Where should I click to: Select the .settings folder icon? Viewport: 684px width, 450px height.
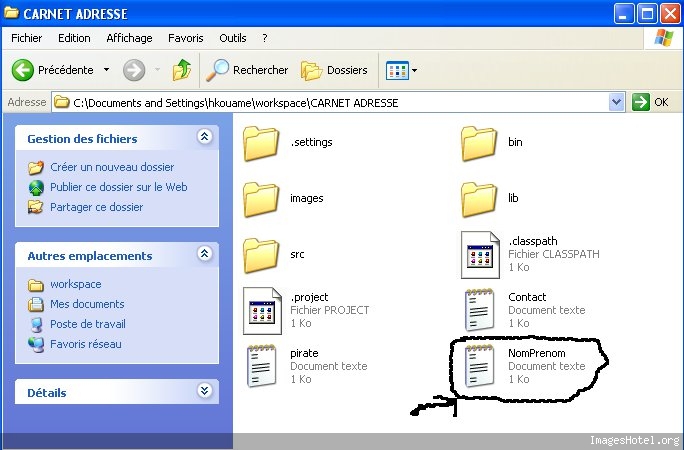point(261,142)
